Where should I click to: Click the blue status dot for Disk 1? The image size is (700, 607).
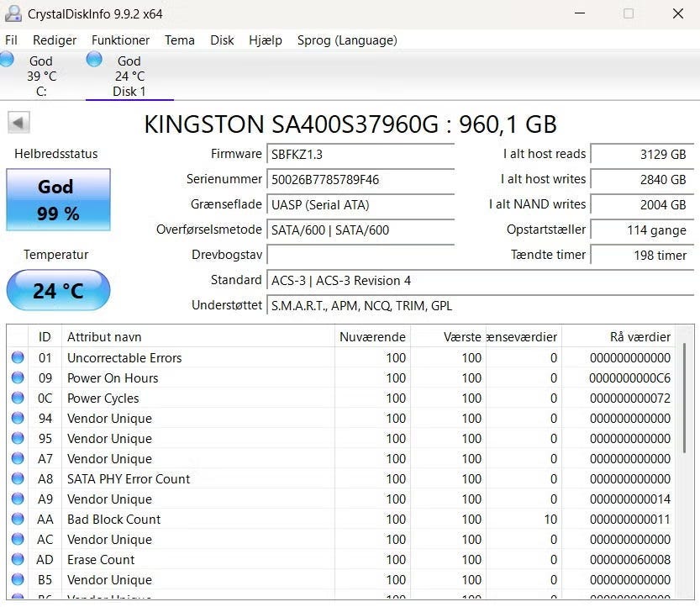point(94,59)
